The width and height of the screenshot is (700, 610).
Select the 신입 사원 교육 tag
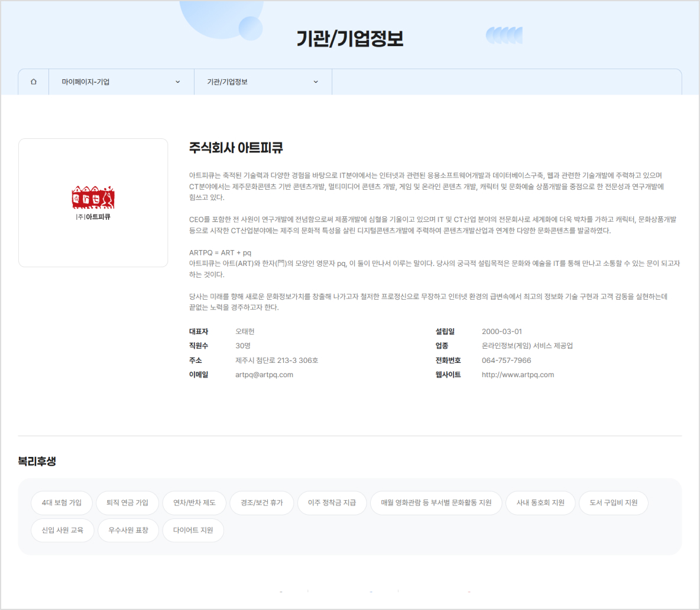[62, 530]
